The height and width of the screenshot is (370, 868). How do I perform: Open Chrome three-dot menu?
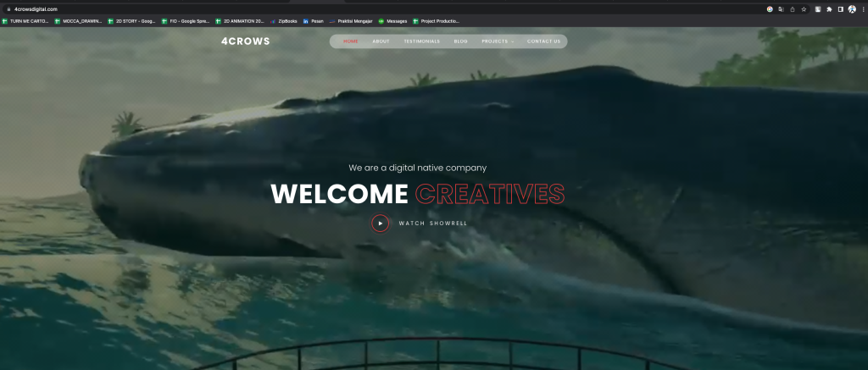(862, 8)
